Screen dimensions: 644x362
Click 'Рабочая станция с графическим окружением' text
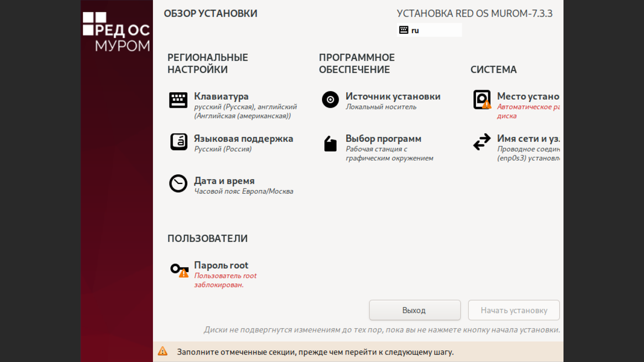[389, 154]
